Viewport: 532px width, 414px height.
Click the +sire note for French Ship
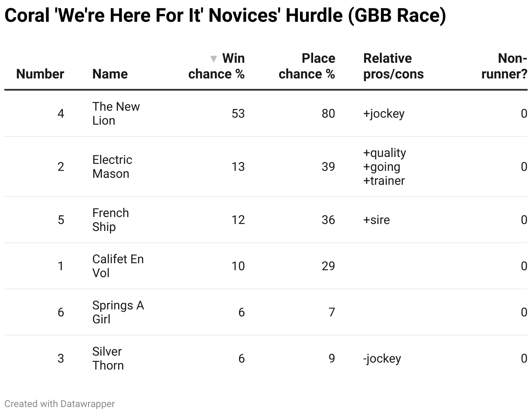click(x=376, y=220)
